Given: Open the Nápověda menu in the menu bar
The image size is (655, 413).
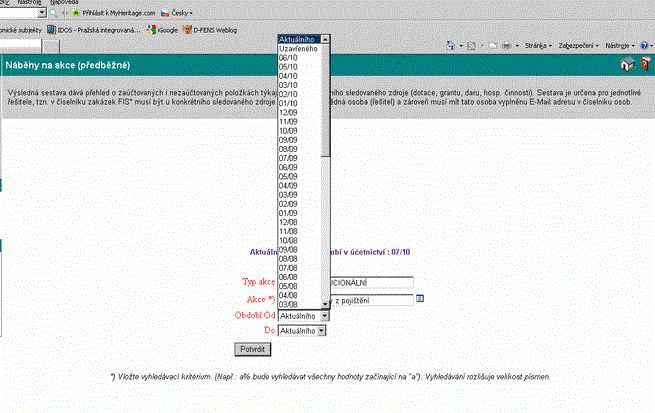Looking at the screenshot, I should click(x=64, y=2).
